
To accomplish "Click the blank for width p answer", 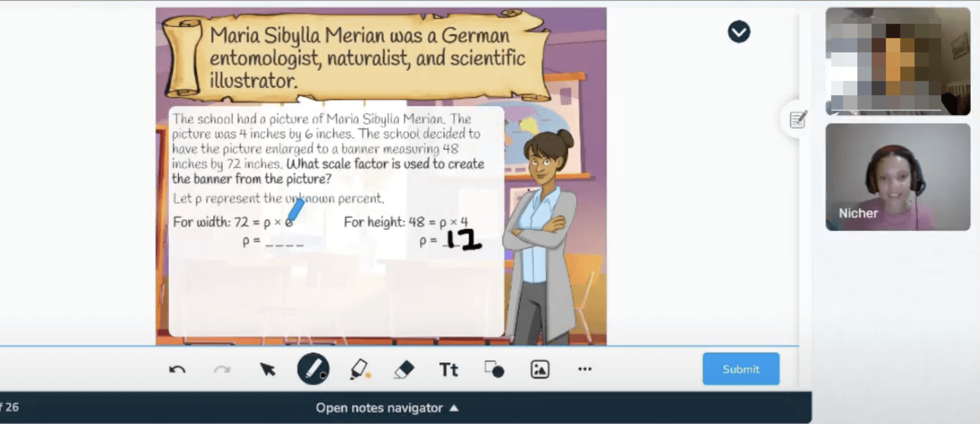I will pos(284,243).
